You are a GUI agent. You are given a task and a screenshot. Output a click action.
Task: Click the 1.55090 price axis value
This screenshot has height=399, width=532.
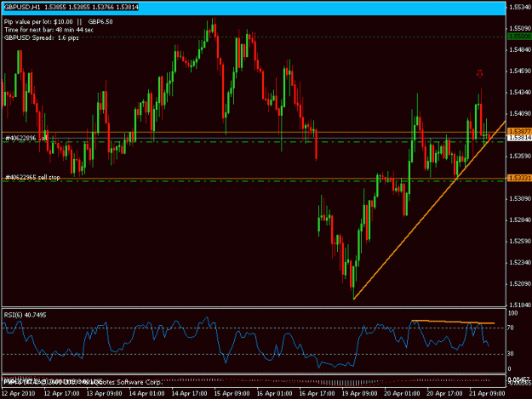pos(520,28)
